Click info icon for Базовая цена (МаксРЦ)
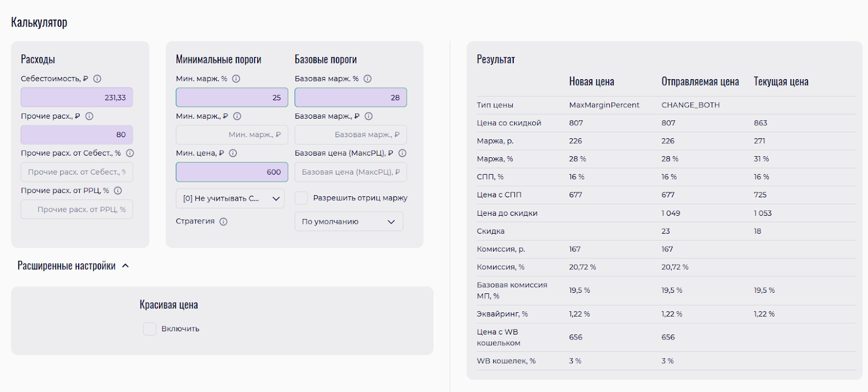 point(403,153)
